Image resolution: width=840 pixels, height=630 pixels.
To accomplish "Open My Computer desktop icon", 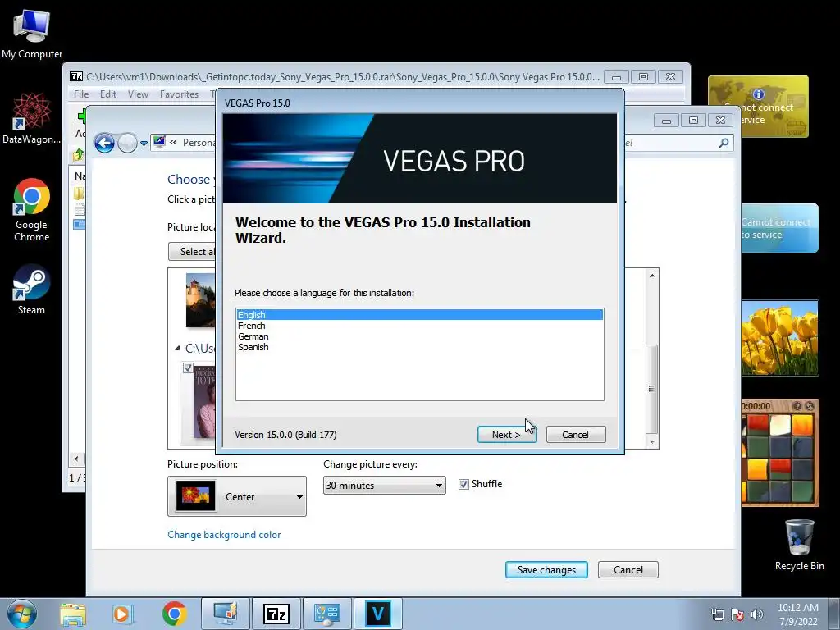I will tap(32, 34).
